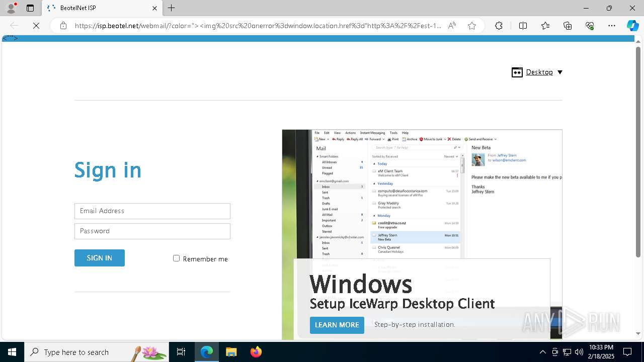644x362 pixels.
Task: Open a new browser tab
Action: click(x=172, y=8)
